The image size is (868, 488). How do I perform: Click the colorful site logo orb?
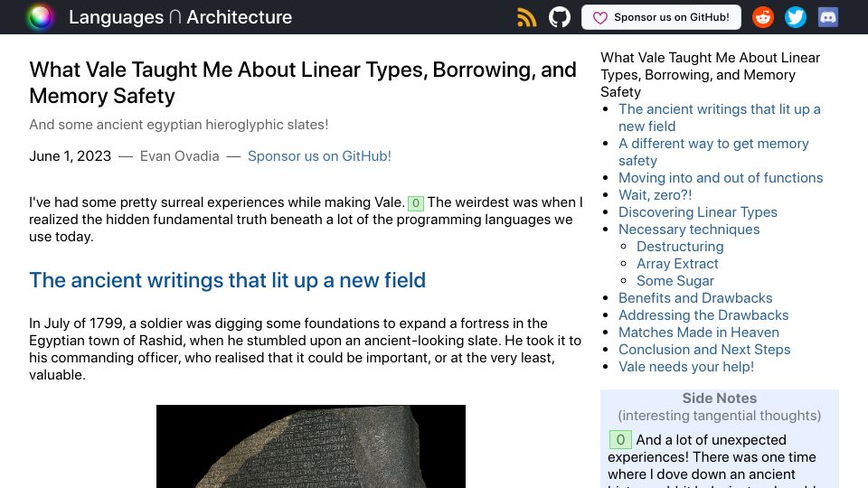point(40,17)
